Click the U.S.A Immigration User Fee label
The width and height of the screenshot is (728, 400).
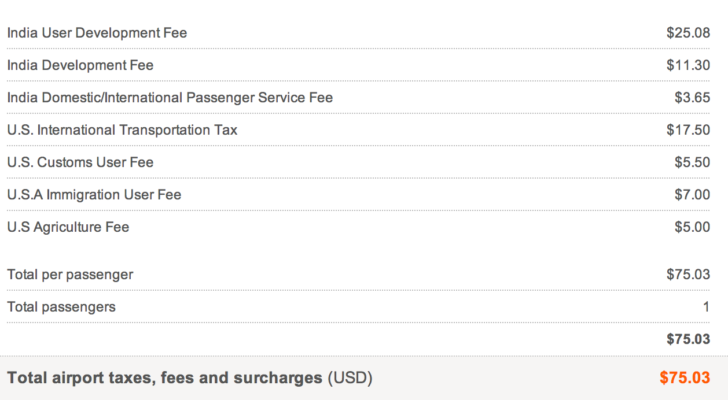(94, 195)
